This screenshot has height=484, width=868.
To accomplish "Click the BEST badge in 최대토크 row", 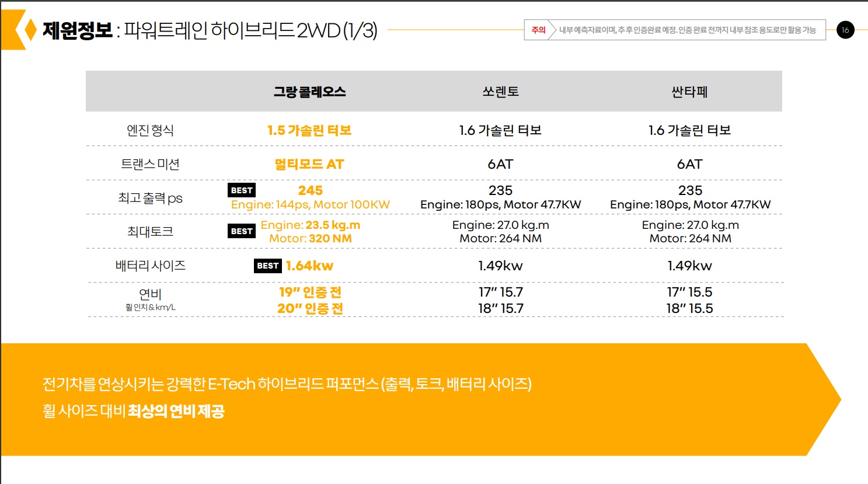I will click(242, 231).
